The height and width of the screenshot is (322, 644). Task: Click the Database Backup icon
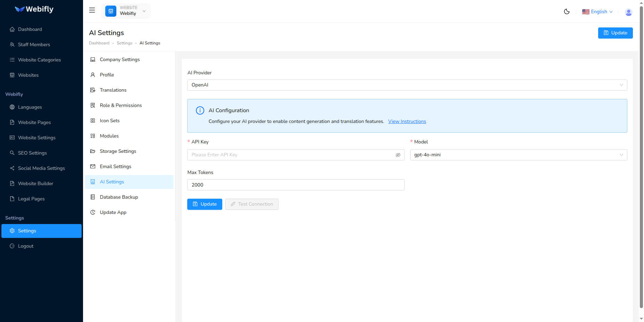[93, 197]
